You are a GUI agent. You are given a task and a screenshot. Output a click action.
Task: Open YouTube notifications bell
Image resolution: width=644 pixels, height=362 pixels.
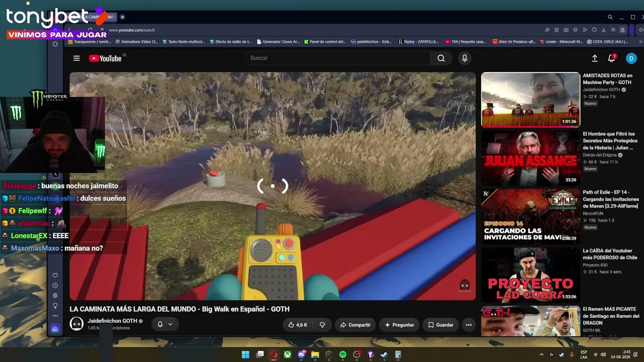pyautogui.click(x=612, y=58)
